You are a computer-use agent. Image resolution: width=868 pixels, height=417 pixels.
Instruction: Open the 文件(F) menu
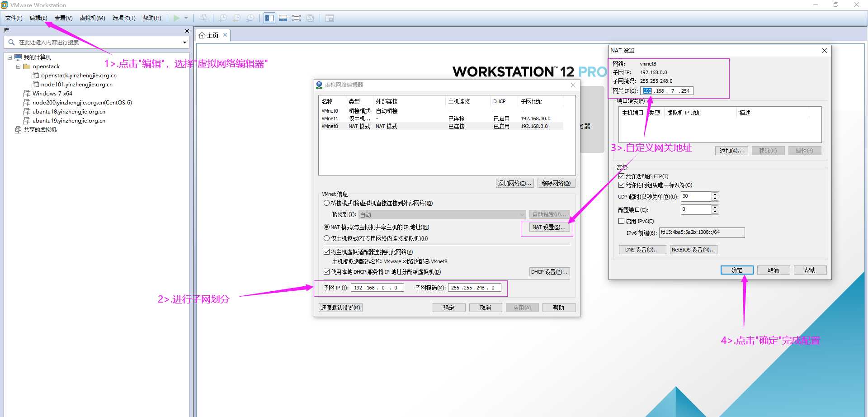pyautogui.click(x=14, y=18)
